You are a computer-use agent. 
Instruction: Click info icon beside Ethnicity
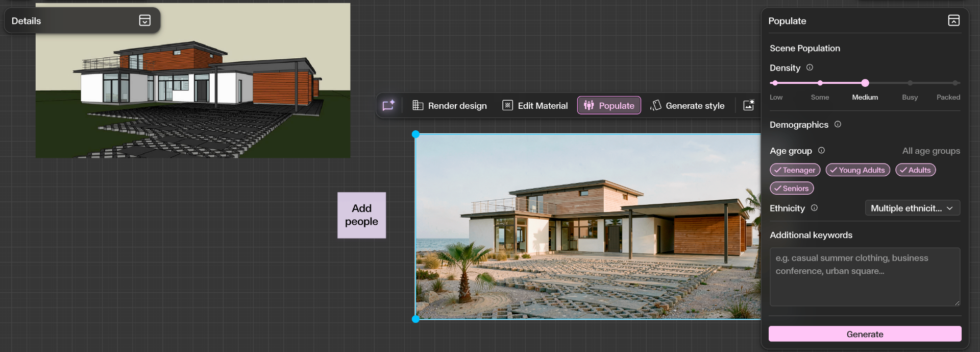[814, 208]
